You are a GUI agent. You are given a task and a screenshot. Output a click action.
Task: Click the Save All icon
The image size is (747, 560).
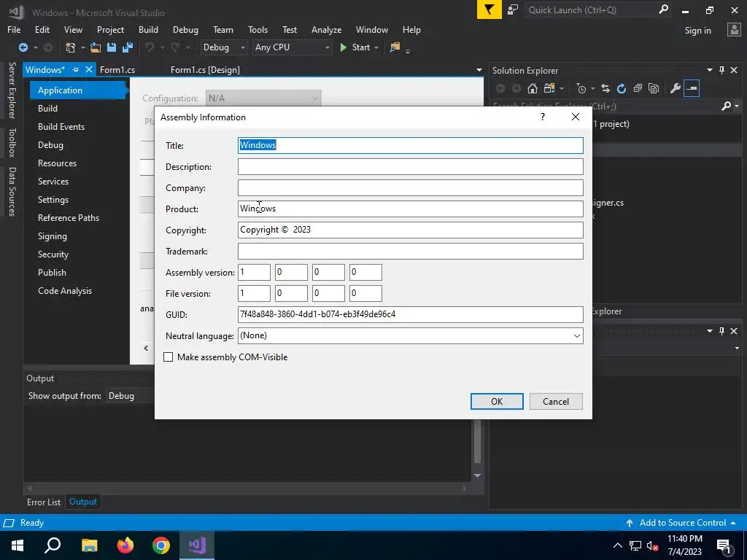pos(127,47)
